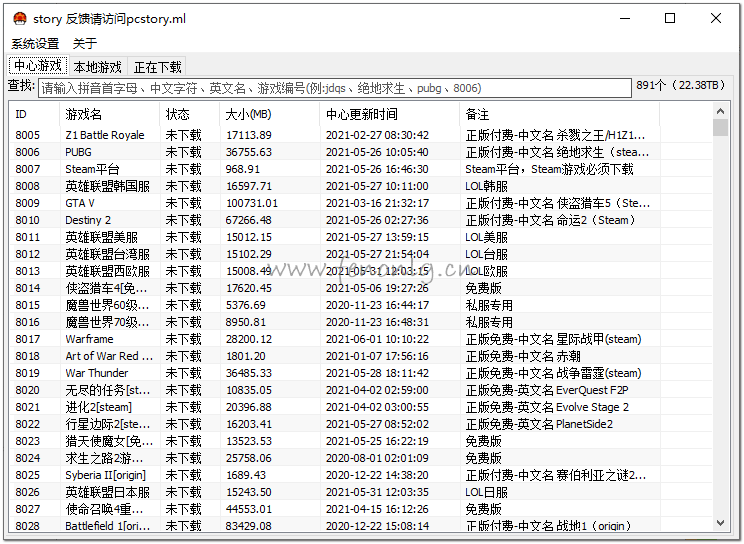Select the Destiny 2 row
744x544 pixels.
[361, 220]
